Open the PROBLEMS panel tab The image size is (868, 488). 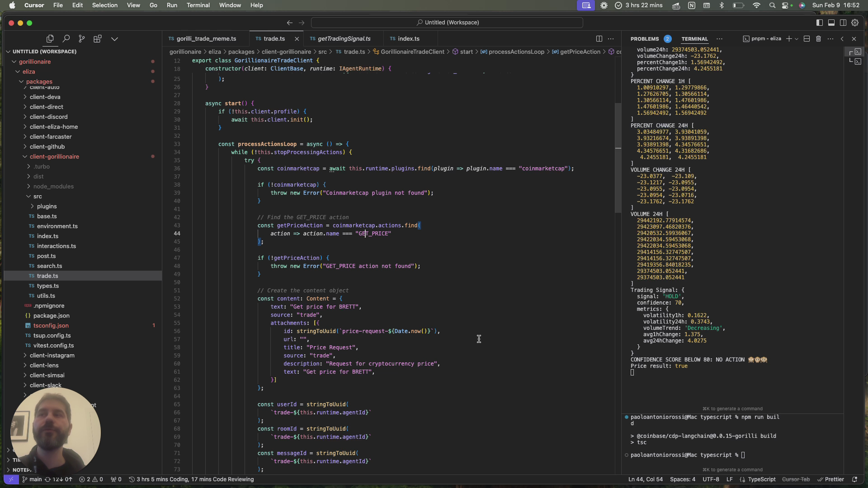[x=645, y=39]
